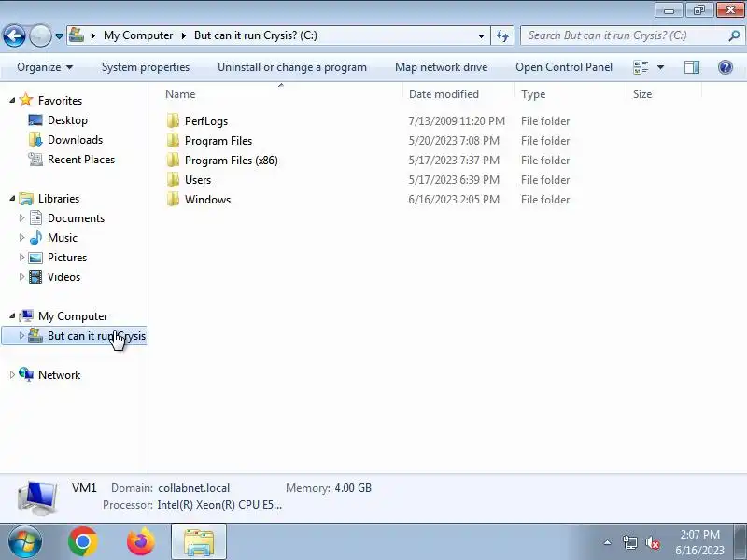The width and height of the screenshot is (747, 560).
Task: Refresh the current folder view
Action: point(502,36)
